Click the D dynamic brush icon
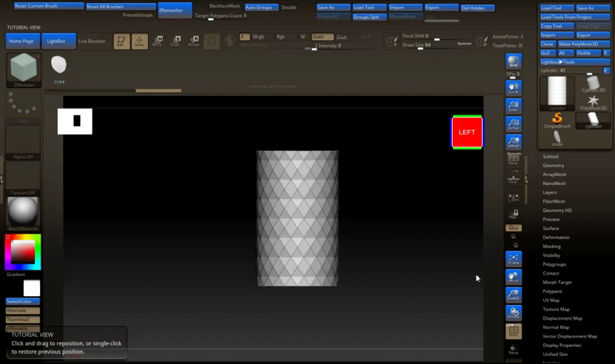This screenshot has height=364, width=615. tap(482, 41)
